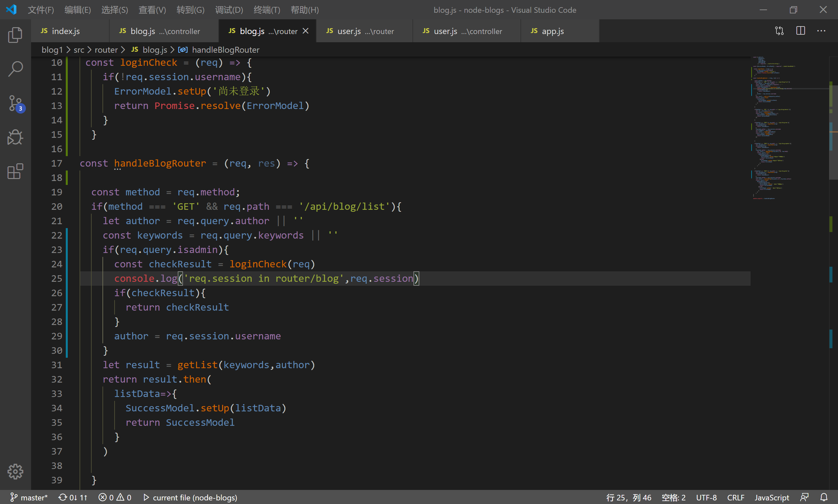Viewport: 838px width, 504px height.
Task: Click line number 25 in the gutter
Action: [x=57, y=279]
